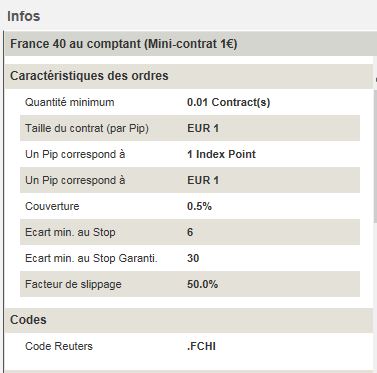Click the Facteur de slippage row

click(190, 284)
